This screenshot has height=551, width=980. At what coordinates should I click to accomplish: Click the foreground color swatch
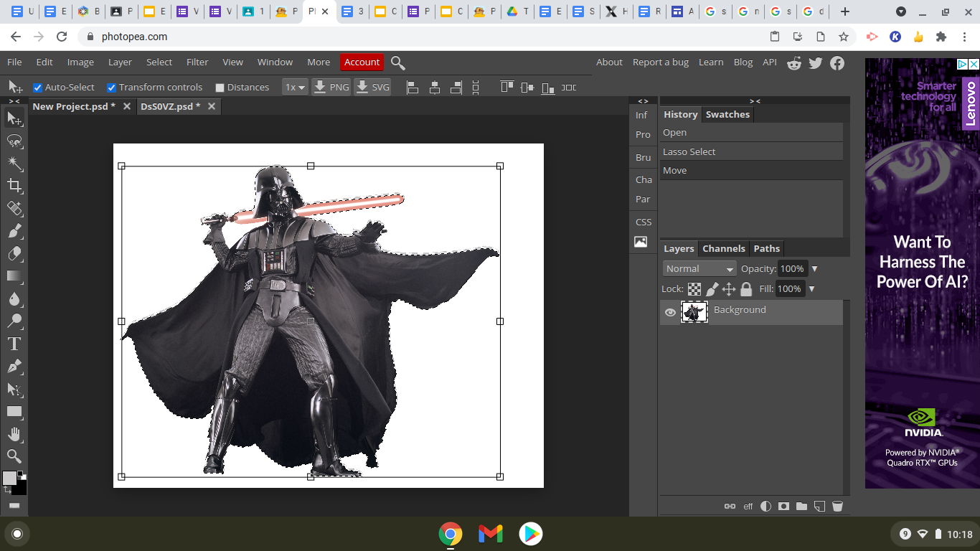9,478
